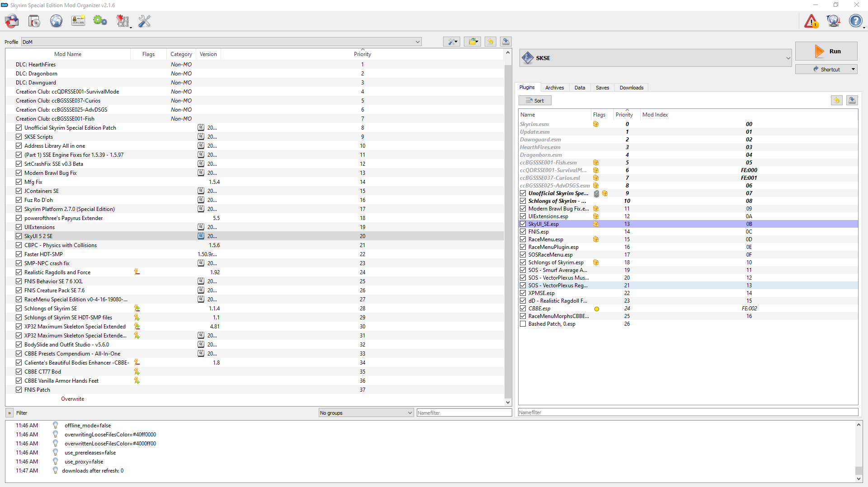This screenshot has height=487, width=868.
Task: Click the plugin list Namefilter field
Action: point(688,412)
